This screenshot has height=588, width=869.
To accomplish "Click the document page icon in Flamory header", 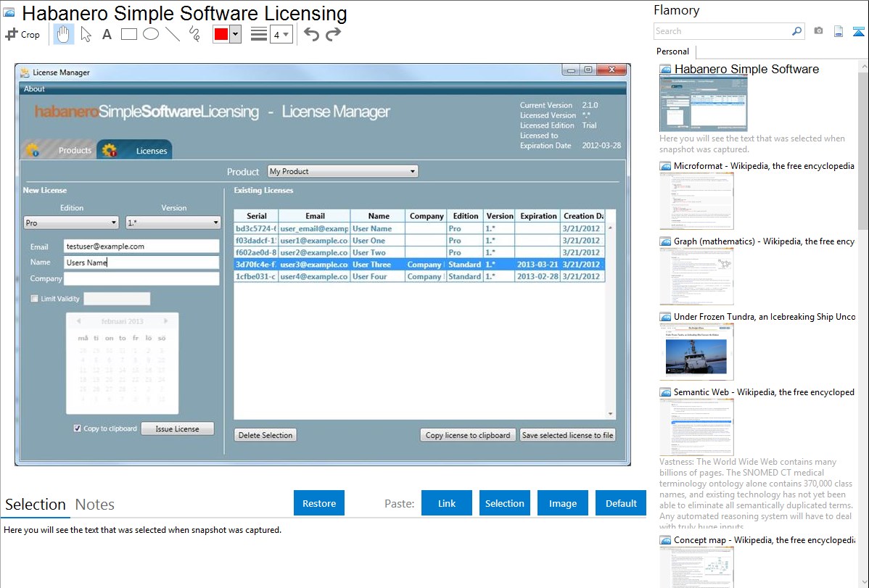I will 839,31.
